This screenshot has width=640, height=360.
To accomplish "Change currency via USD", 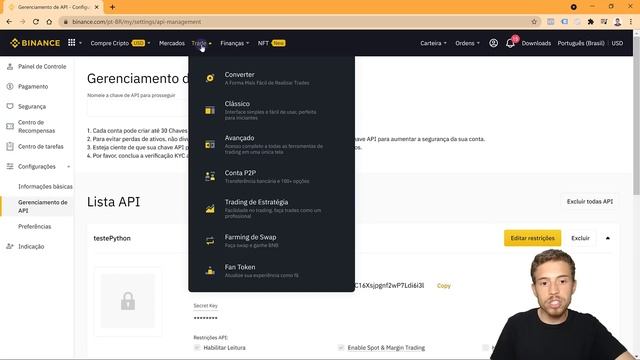I will (617, 43).
